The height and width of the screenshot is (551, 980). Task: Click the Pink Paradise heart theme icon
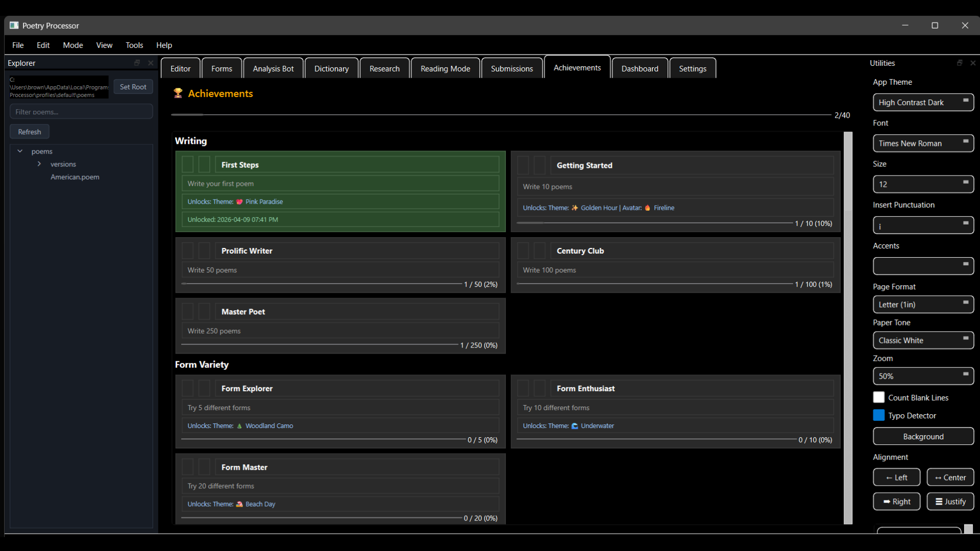239,202
